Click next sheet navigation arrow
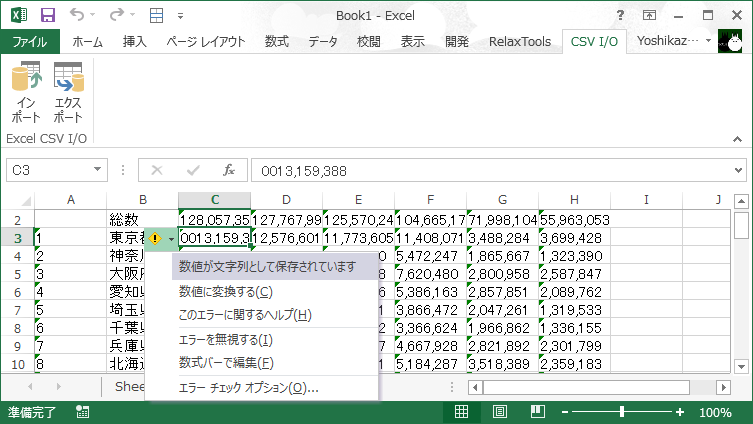The image size is (753, 424). pyautogui.click(x=59, y=387)
